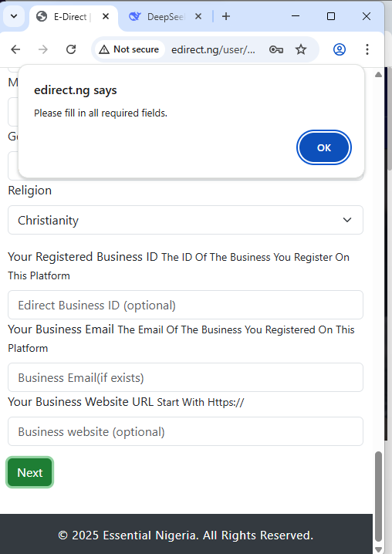Close the DeepSeek tab
The image size is (392, 554).
click(198, 16)
